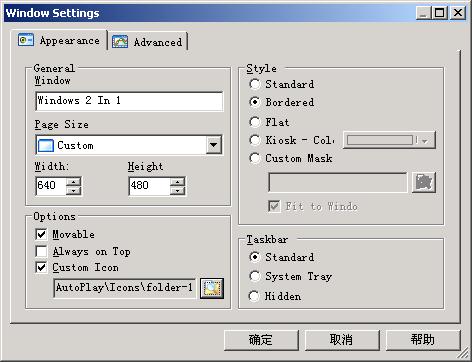Choose System Tray taskbar option
Image resolution: width=472 pixels, height=362 pixels.
[x=255, y=276]
